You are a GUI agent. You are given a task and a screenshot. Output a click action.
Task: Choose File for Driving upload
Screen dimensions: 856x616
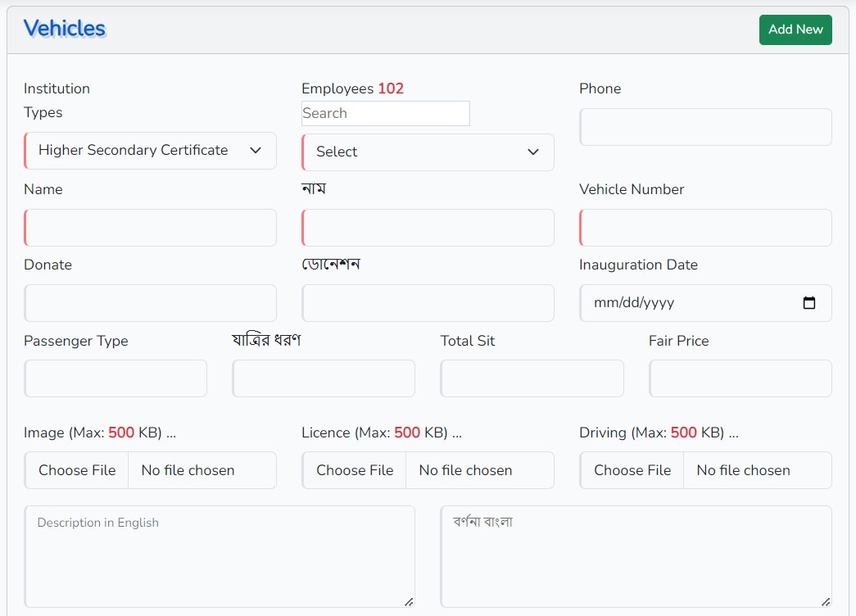(x=632, y=470)
